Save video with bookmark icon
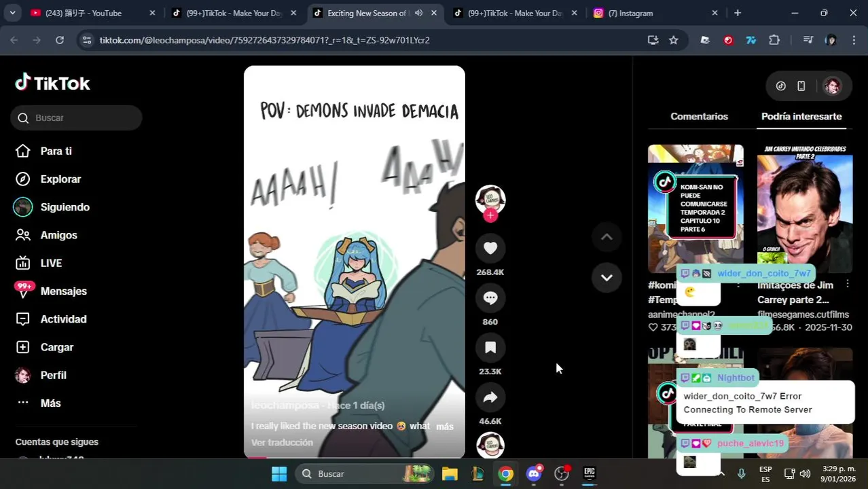Viewport: 868px width, 489px height. click(490, 348)
